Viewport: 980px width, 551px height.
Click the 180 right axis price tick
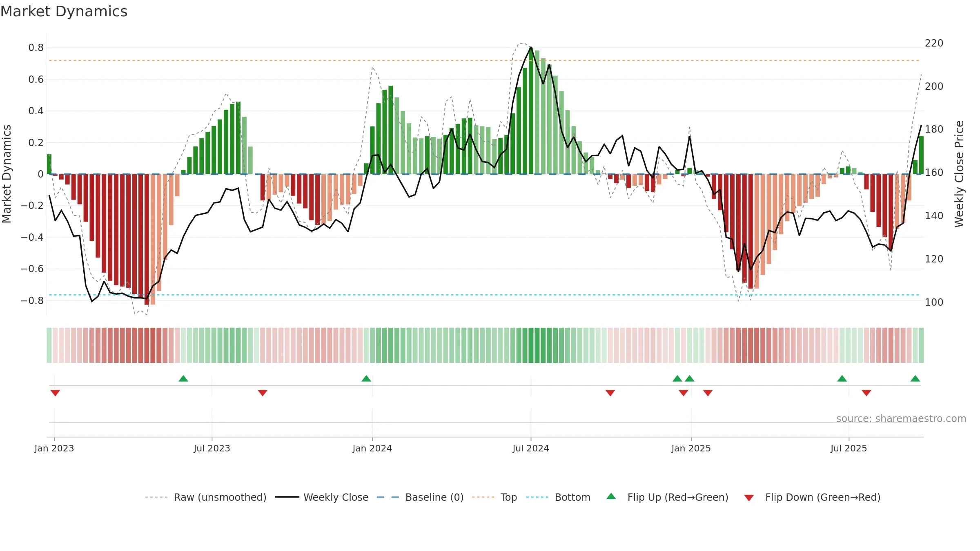click(934, 129)
